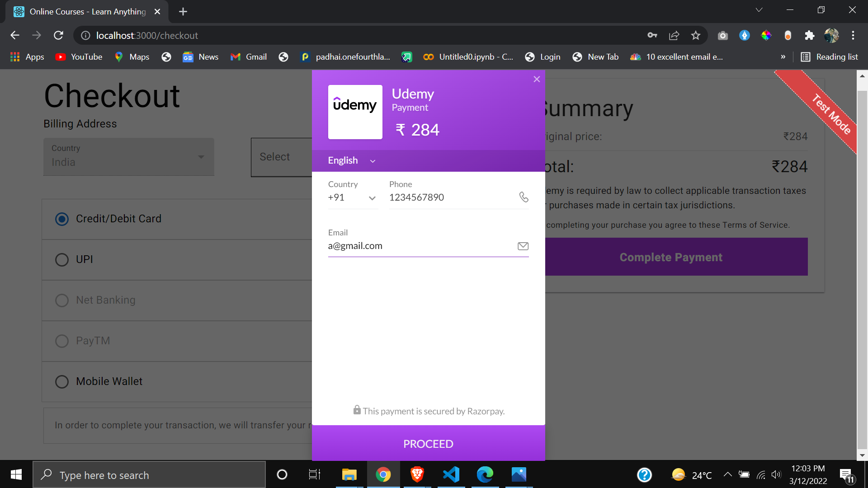This screenshot has width=868, height=488.
Task: Click the PROCEED button
Action: [x=428, y=444]
